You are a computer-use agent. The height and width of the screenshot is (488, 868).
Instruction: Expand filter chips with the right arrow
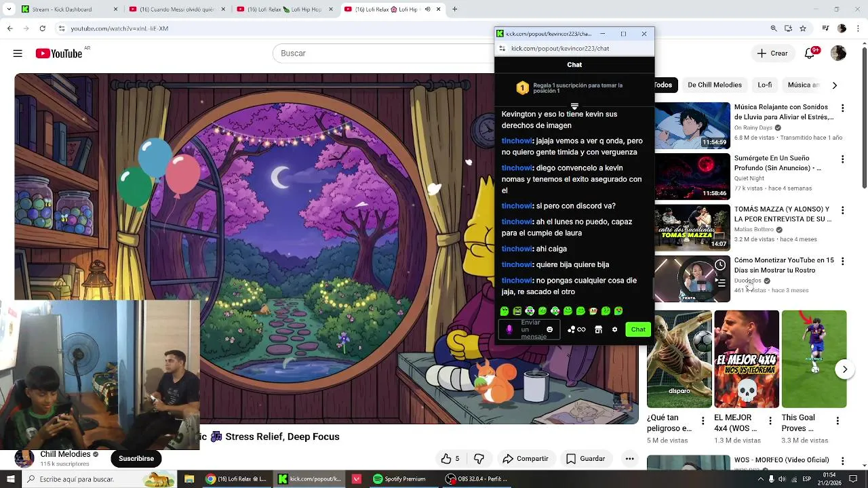[834, 85]
